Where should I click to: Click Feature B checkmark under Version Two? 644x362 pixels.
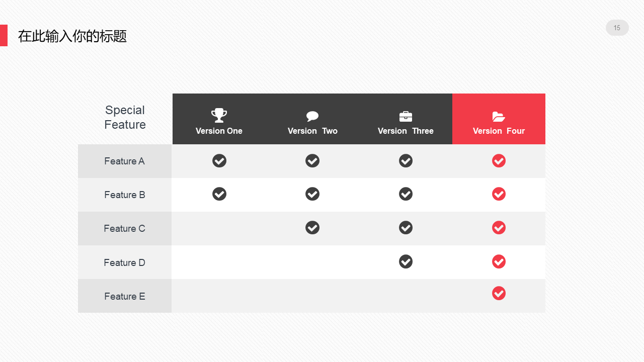312,194
